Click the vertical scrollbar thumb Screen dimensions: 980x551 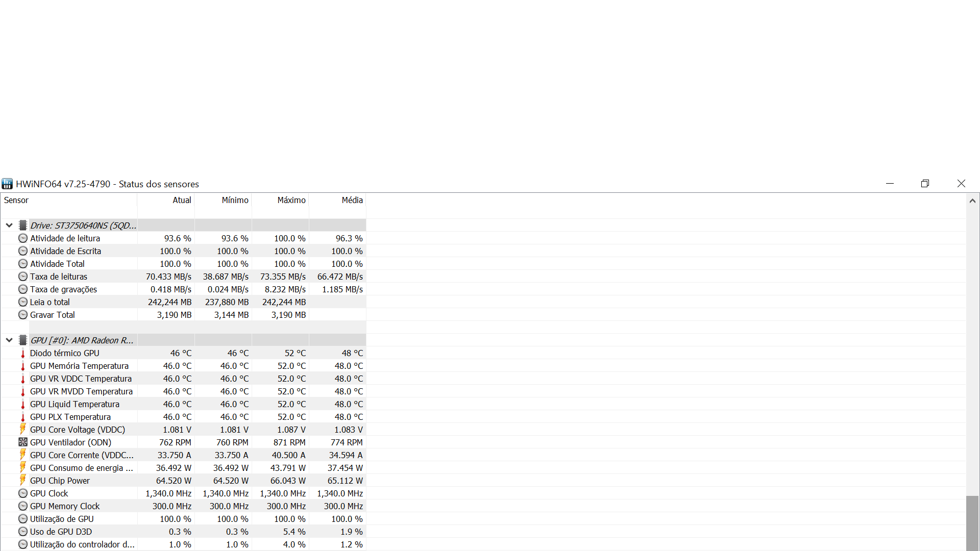pos(973,523)
